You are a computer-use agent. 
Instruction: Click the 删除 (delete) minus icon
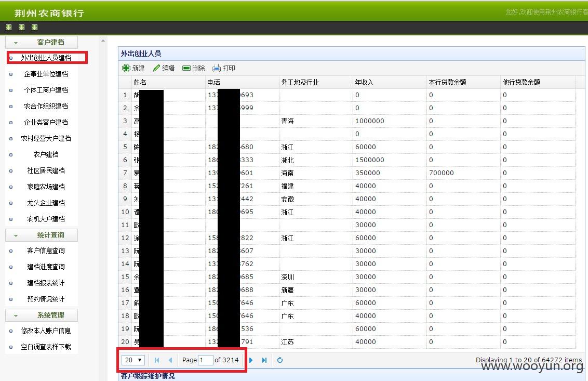click(186, 68)
